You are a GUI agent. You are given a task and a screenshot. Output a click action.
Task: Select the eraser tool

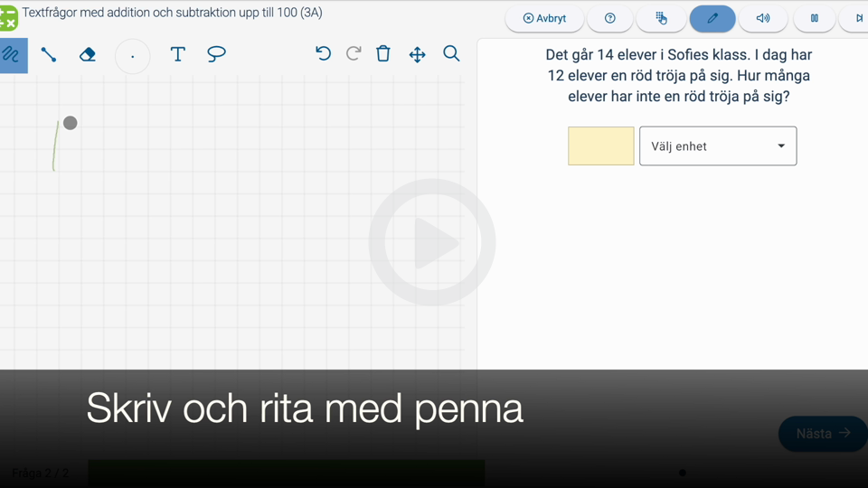[x=88, y=55]
